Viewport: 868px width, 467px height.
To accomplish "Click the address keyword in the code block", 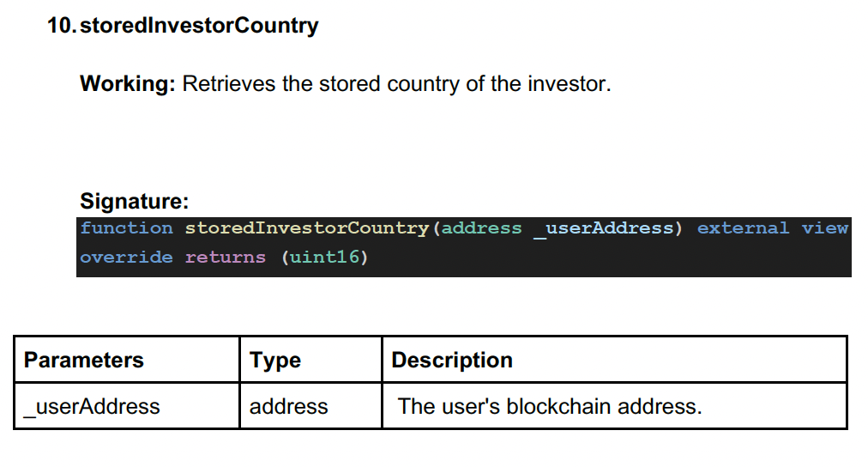I will click(x=481, y=228).
